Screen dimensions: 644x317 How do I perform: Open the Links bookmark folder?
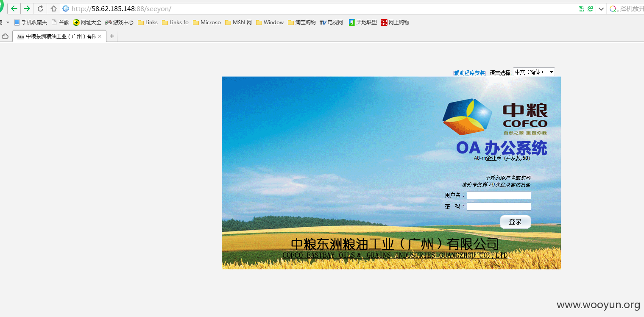(148, 22)
